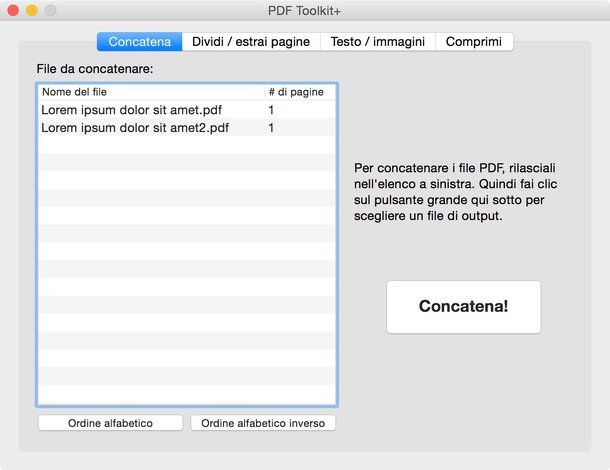Click page count of amet.pdf row
Viewport: 610px width, 470px height.
point(271,110)
